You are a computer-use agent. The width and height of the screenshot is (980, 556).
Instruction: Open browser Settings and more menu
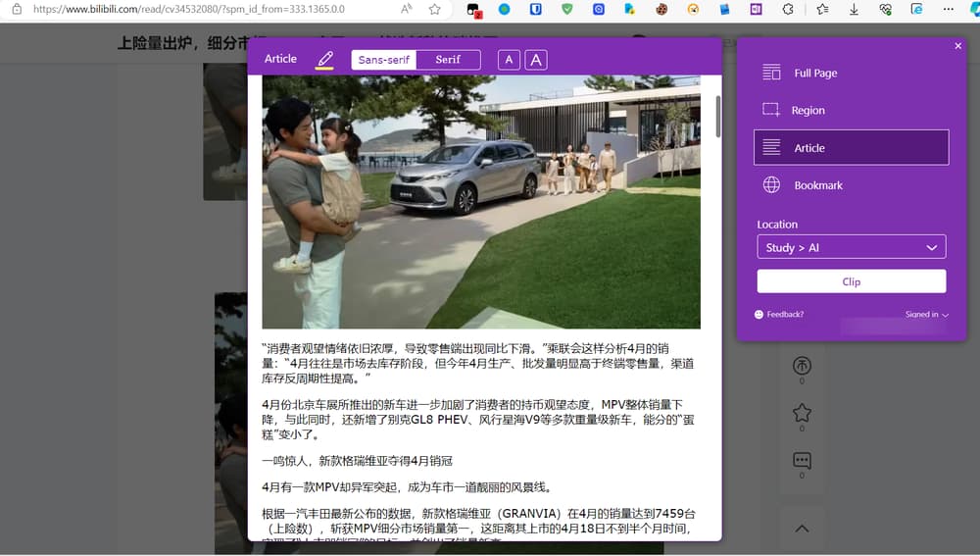(x=948, y=9)
